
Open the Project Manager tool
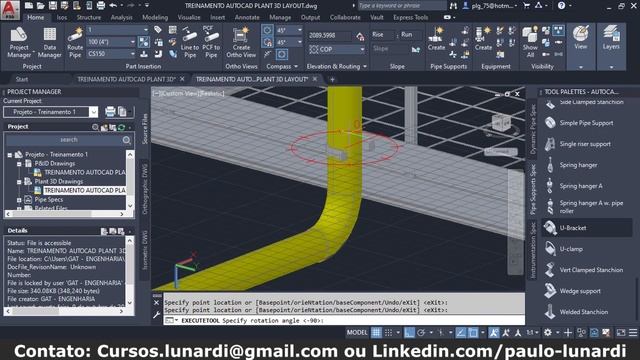coord(19,42)
